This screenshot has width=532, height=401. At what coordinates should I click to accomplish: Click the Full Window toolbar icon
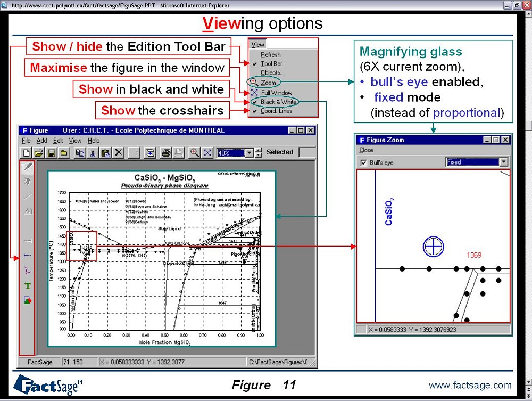point(207,153)
